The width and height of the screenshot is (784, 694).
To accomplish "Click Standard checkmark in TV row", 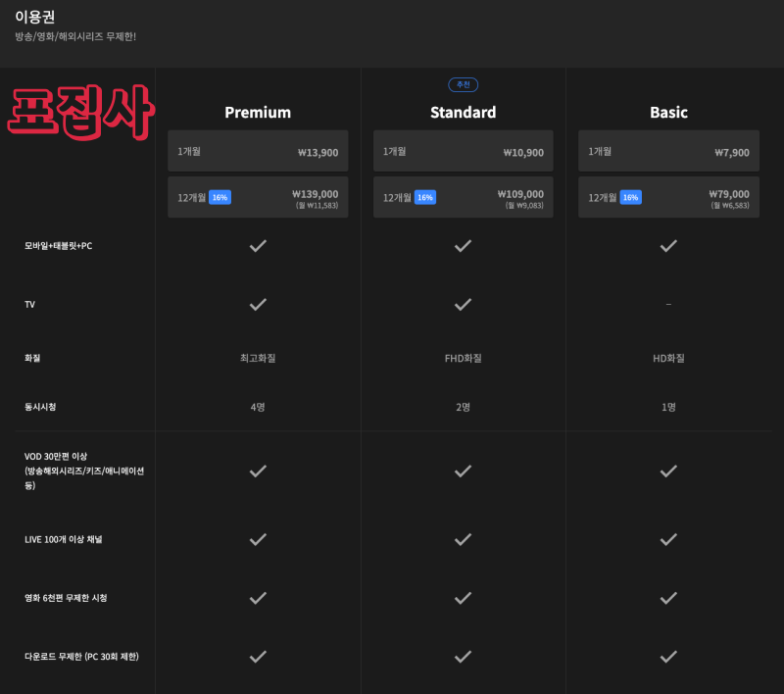I will click(463, 305).
